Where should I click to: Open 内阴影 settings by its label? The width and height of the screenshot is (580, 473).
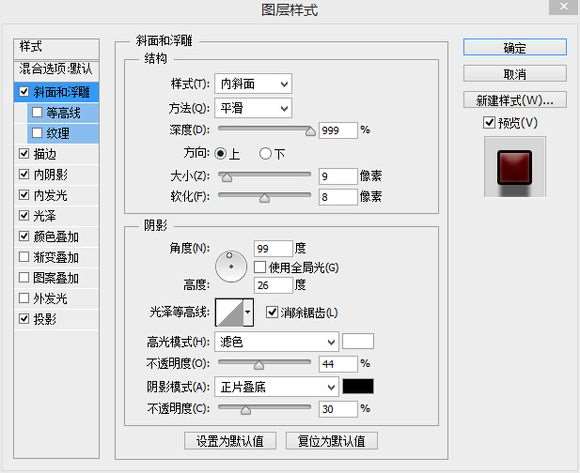pos(50,175)
